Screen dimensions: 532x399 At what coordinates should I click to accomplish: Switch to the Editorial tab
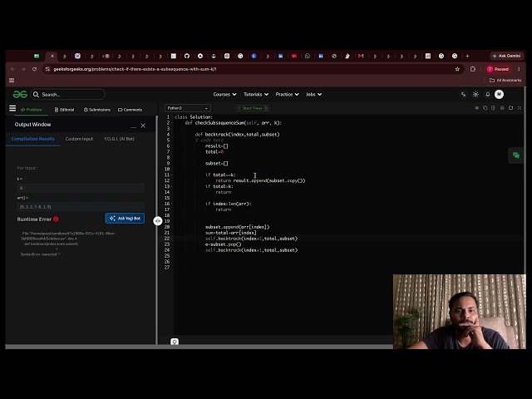tap(64, 110)
